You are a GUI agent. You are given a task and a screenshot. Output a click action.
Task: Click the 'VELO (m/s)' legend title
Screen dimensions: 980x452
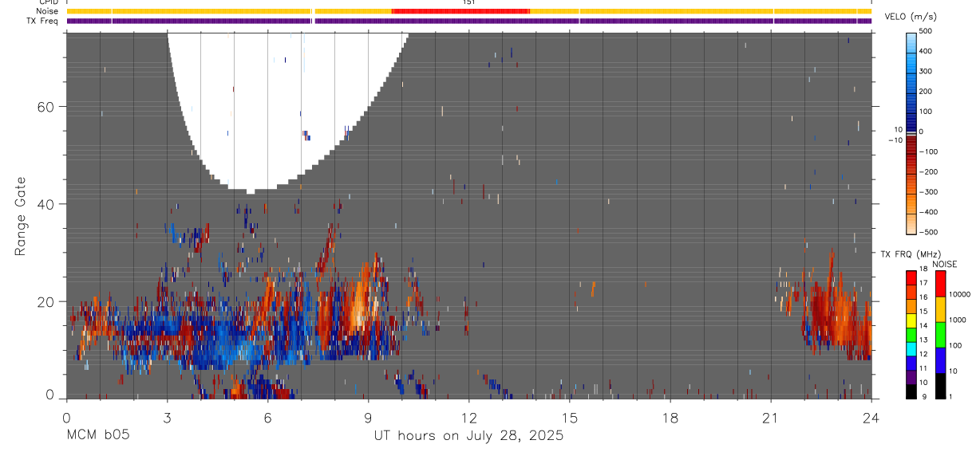(x=911, y=16)
